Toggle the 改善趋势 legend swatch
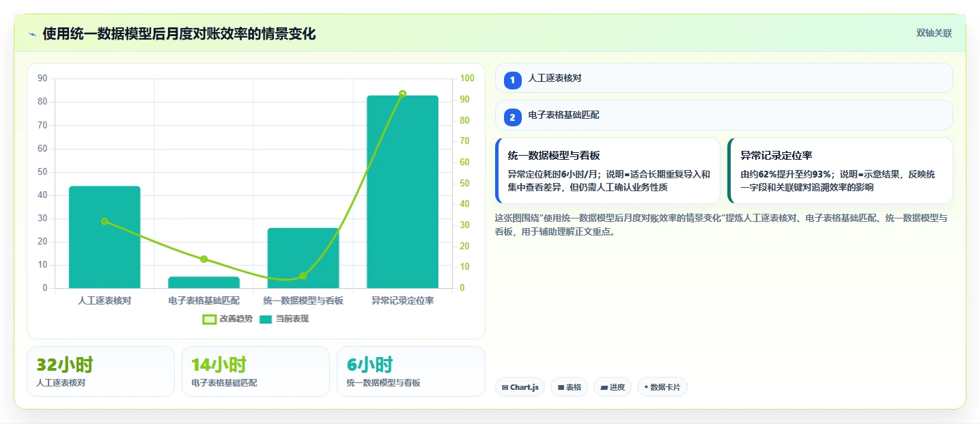Screen dimensions: 980x424 (x=210, y=319)
